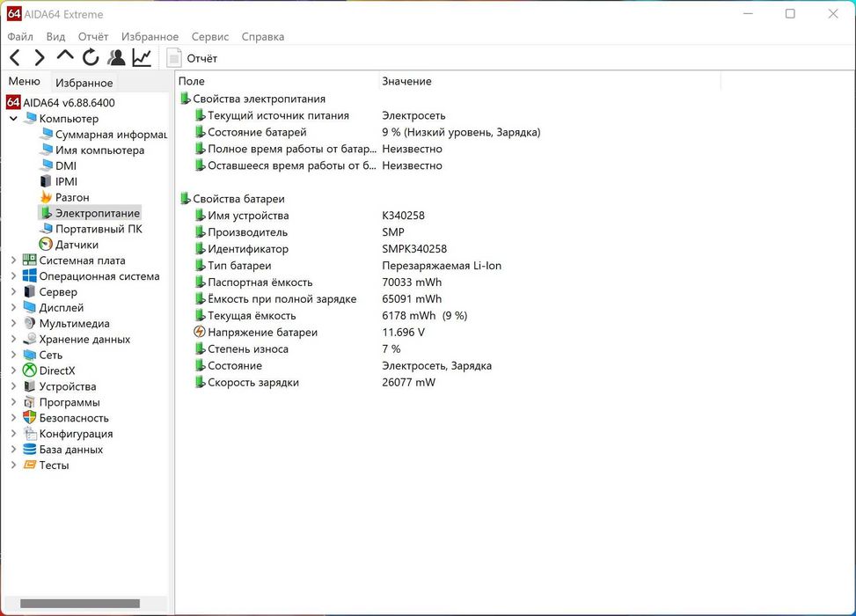Open the Файл menu
Screen dimensions: 856x616
(20, 37)
